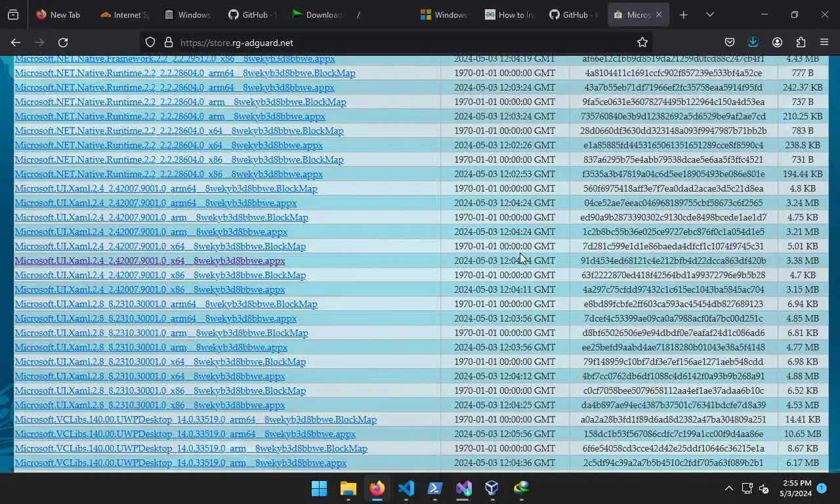Download Microsoft.UI.Xaml.2.4 x64 appx link
Image resolution: width=840 pixels, height=504 pixels.
pyautogui.click(x=150, y=261)
